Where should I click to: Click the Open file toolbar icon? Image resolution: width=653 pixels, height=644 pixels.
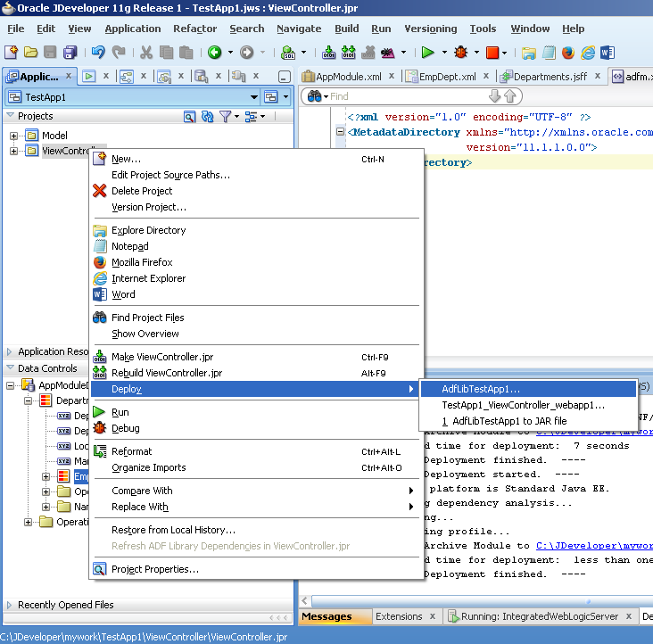30,53
